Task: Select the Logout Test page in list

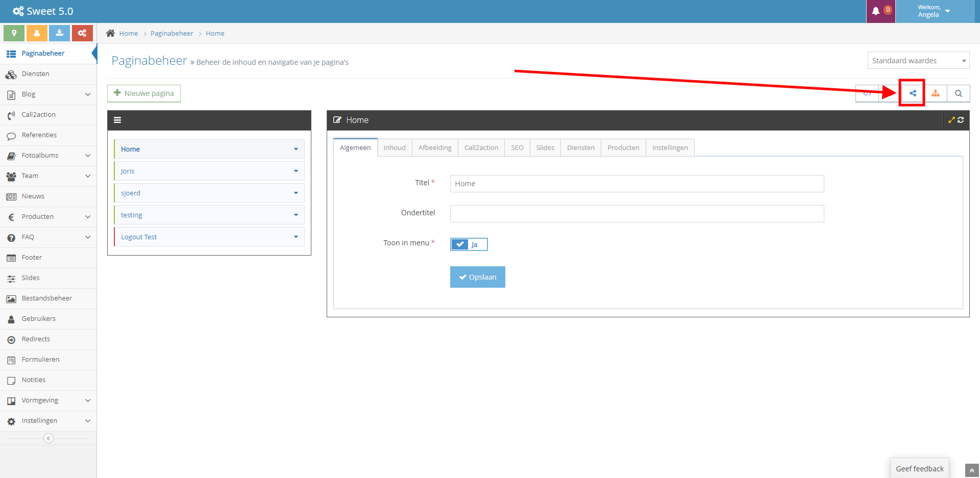Action: 209,237
